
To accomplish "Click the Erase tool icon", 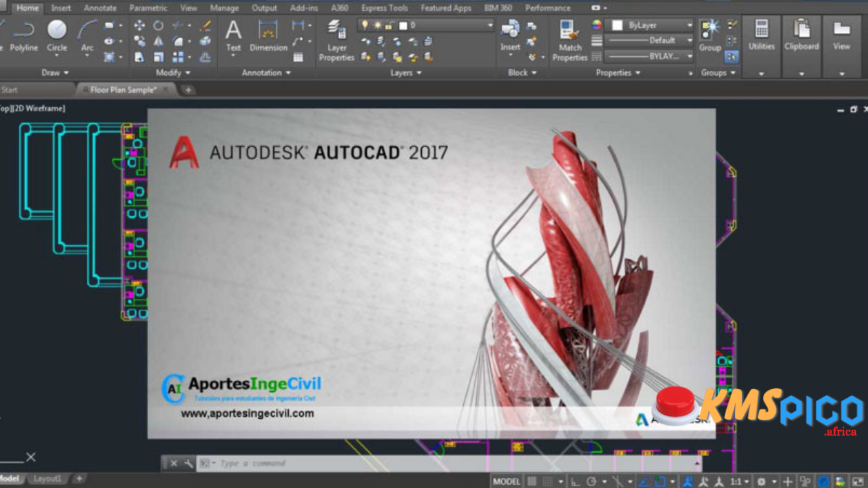I will pyautogui.click(x=205, y=26).
